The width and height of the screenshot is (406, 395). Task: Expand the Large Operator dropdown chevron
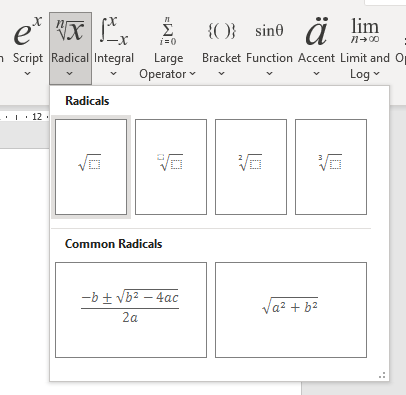coord(193,74)
